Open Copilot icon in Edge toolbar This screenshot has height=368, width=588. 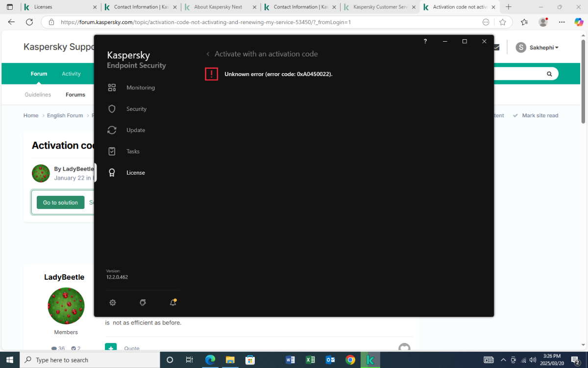click(x=579, y=22)
